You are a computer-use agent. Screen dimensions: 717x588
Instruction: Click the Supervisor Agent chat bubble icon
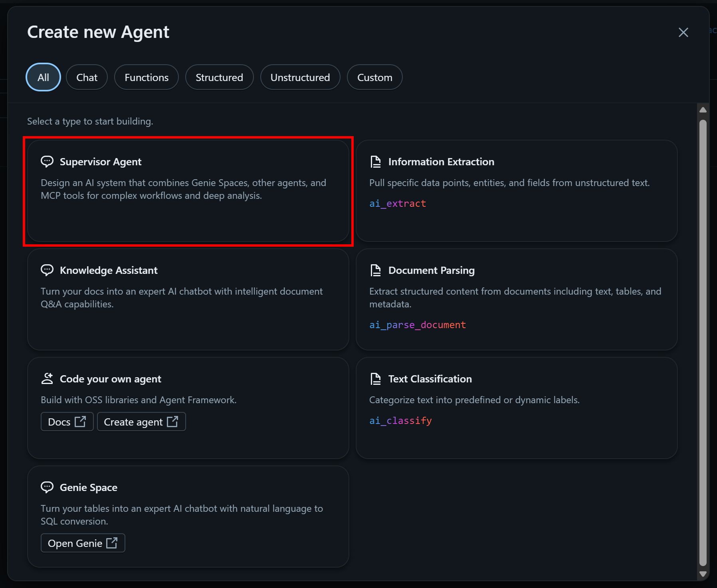tap(47, 162)
